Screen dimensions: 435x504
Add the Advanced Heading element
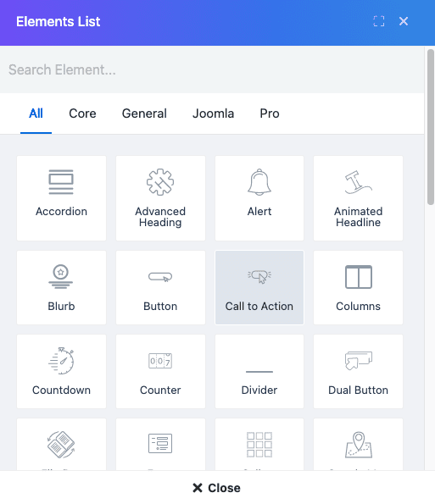[160, 198]
